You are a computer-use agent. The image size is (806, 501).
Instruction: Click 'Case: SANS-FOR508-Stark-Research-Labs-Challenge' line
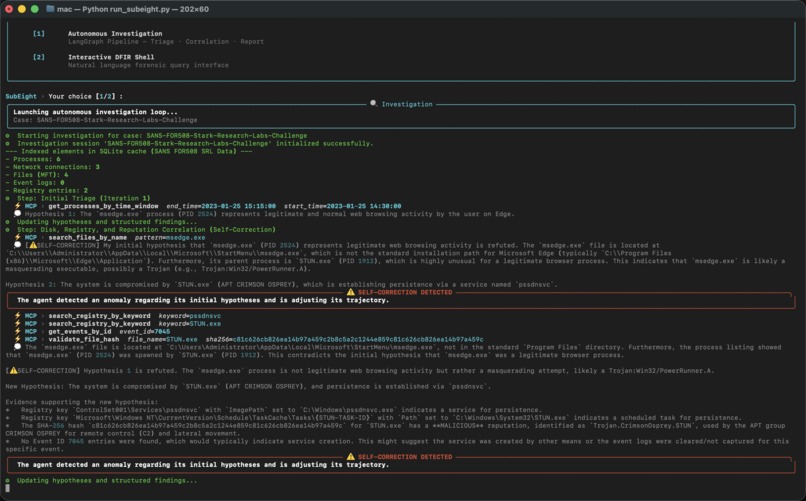click(105, 120)
